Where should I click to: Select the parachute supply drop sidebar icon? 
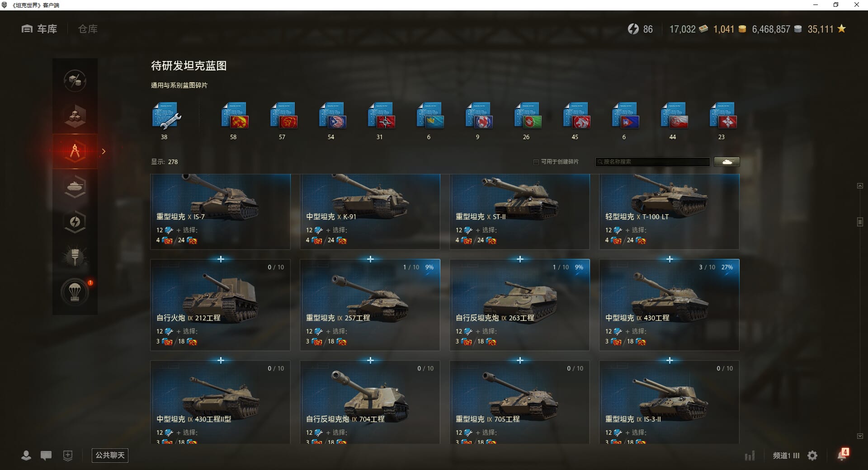[x=75, y=292]
